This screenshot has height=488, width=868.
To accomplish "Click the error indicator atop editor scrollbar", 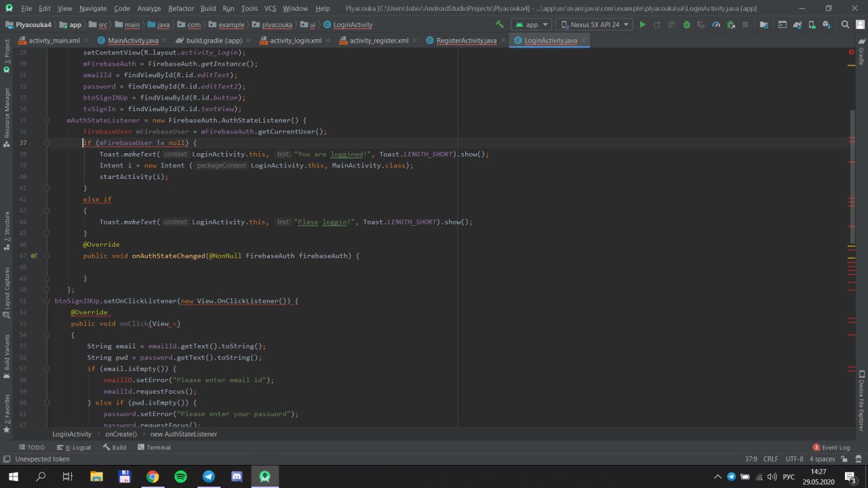I will click(851, 52).
